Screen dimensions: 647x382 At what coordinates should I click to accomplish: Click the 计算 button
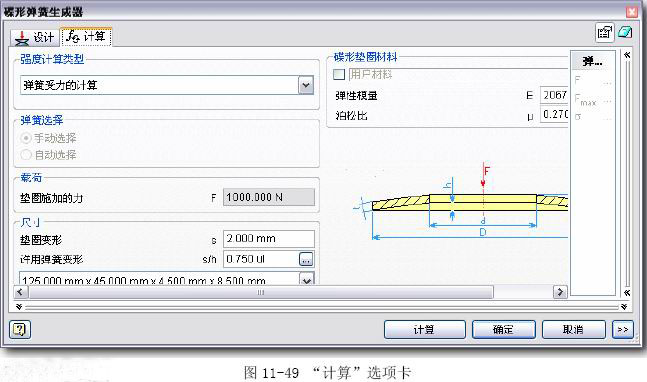tap(424, 330)
